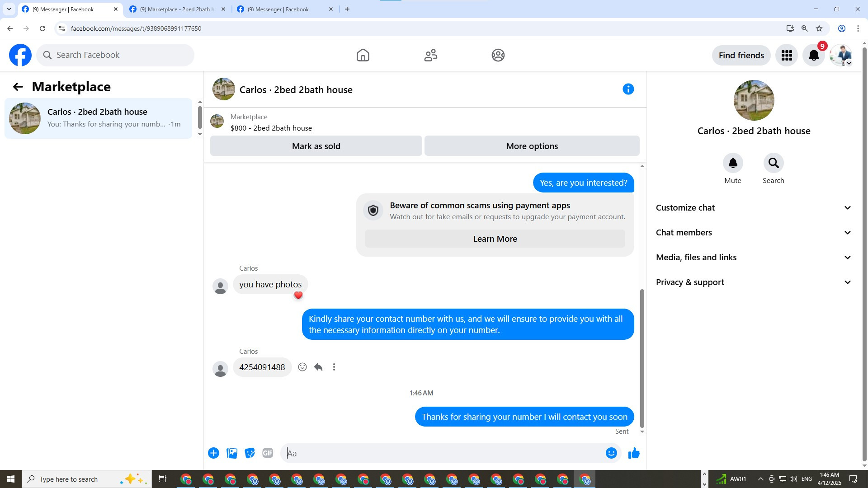Choose a sticker from the composer
Screen dimensions: 868x488
(x=250, y=453)
